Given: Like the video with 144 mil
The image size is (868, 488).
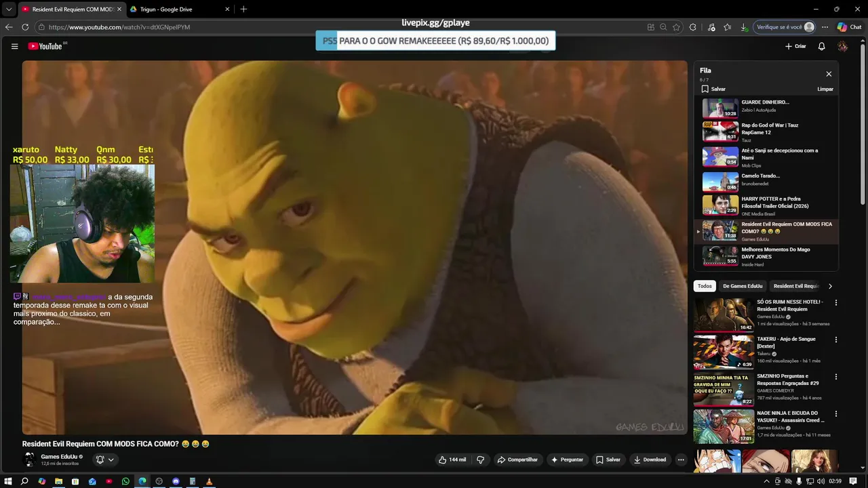Looking at the screenshot, I should point(452,460).
